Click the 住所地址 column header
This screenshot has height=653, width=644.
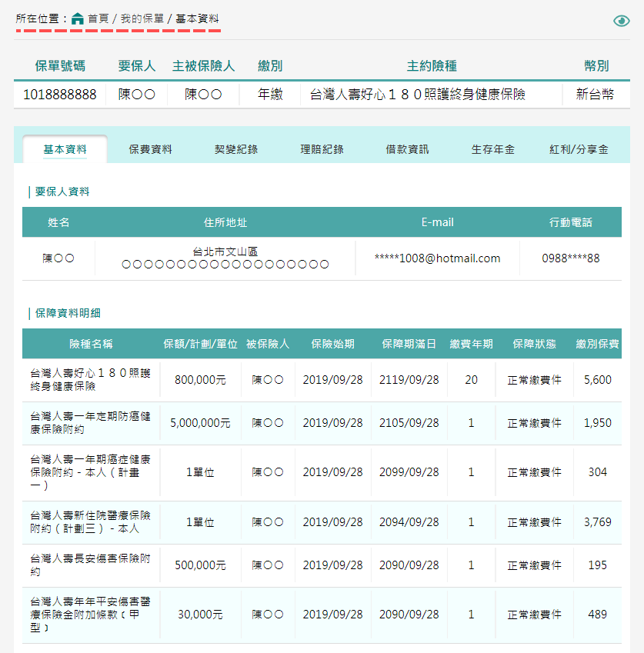point(225,222)
